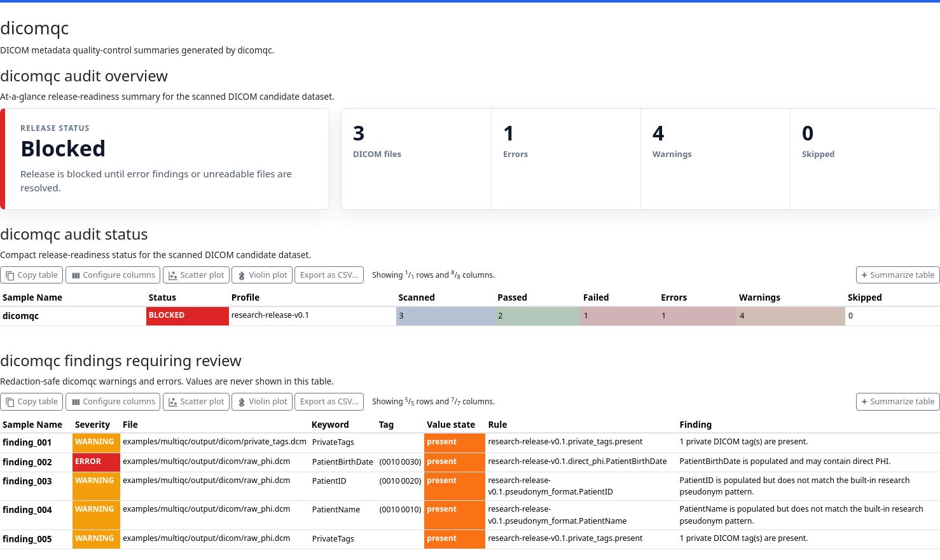This screenshot has height=560, width=940.
Task: Click the ERROR severity cell
Action: [96, 462]
